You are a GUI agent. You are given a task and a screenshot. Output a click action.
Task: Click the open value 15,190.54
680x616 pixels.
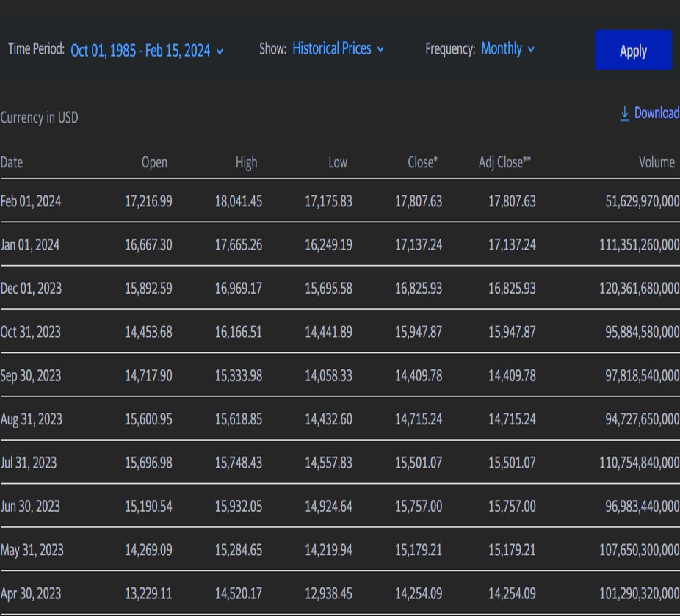click(148, 507)
